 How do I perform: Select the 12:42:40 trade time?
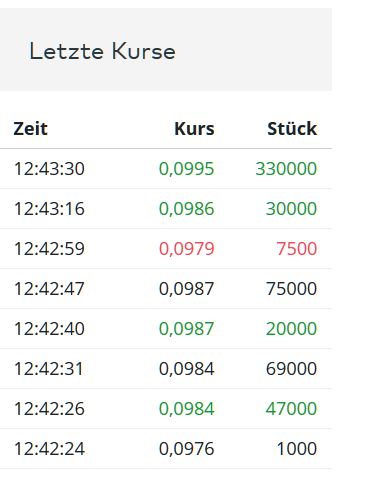(49, 329)
